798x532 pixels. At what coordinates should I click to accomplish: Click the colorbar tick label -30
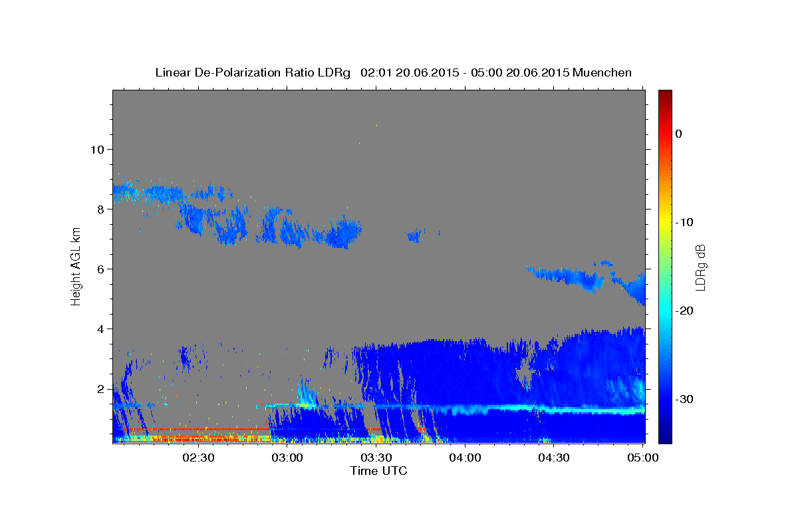point(684,399)
